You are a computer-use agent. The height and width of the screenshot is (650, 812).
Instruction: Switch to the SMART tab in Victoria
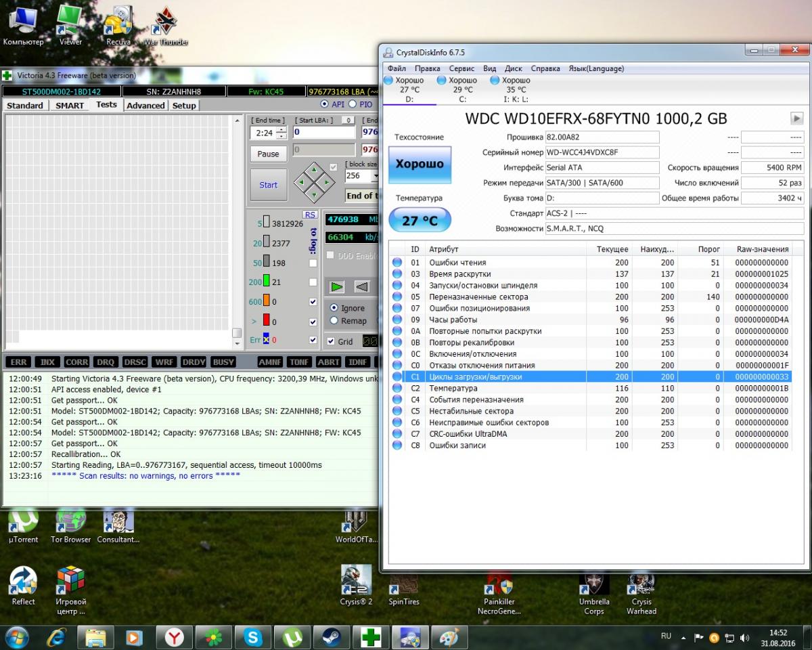[x=70, y=106]
